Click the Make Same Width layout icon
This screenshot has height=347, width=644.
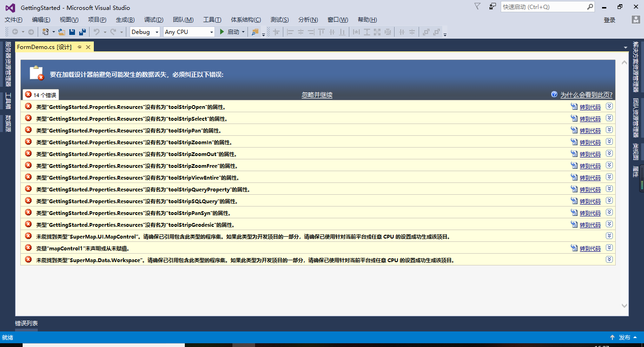coord(356,32)
